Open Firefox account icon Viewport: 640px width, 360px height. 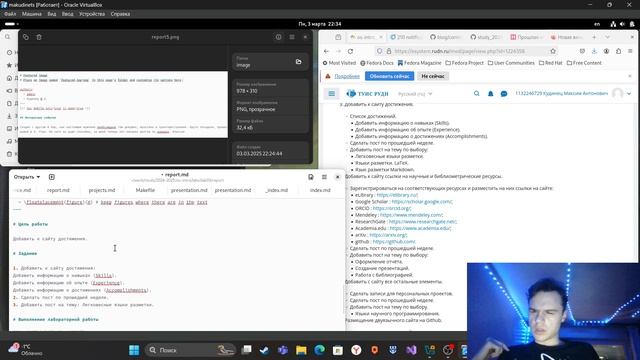(x=607, y=51)
